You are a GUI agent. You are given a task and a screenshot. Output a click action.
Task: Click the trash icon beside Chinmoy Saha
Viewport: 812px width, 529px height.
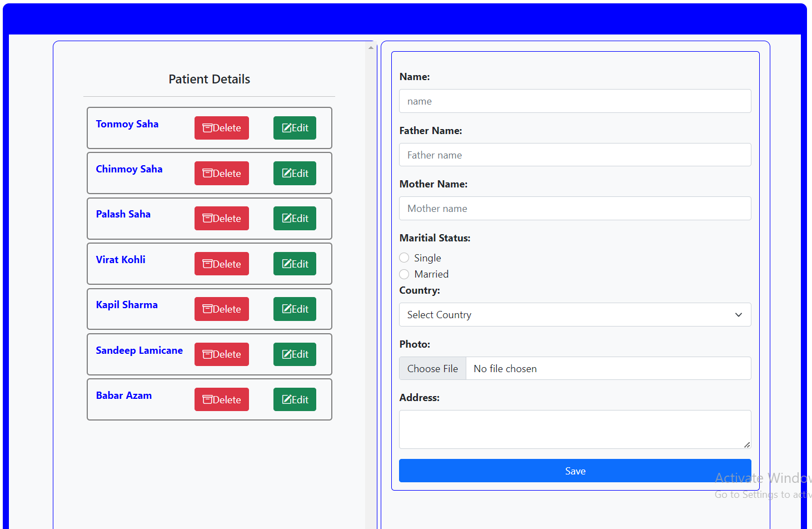tap(207, 173)
